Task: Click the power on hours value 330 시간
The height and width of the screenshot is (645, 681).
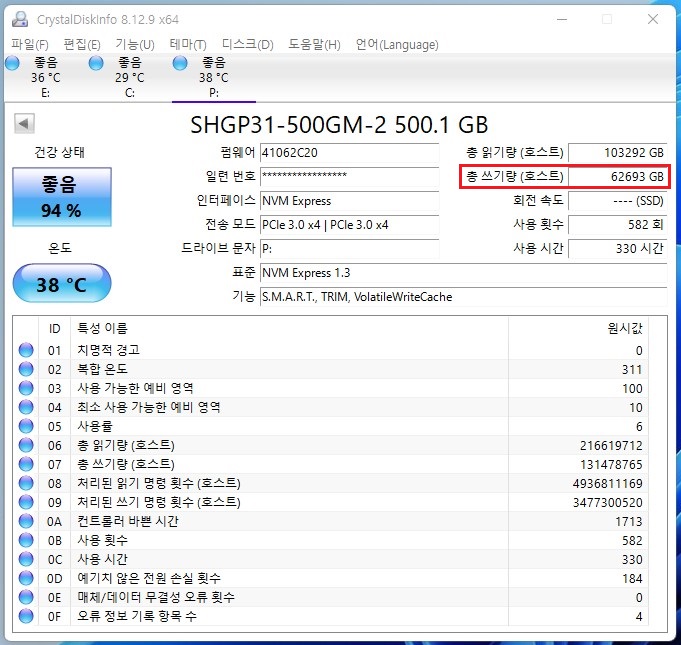Action: tap(618, 248)
